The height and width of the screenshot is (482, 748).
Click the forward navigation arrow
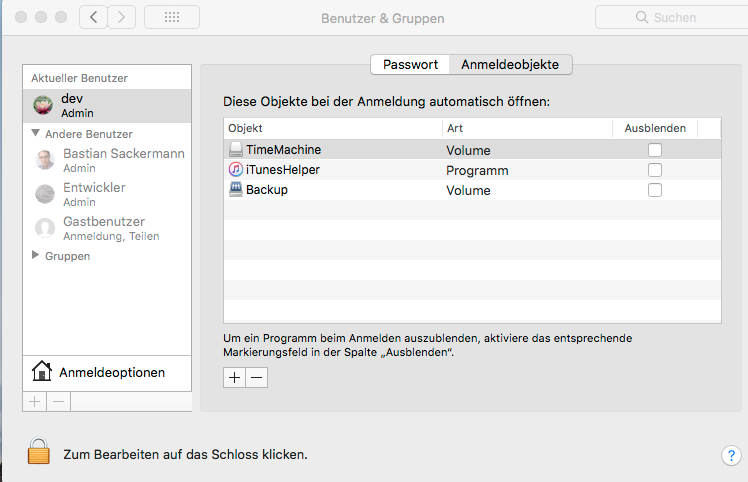(x=122, y=18)
